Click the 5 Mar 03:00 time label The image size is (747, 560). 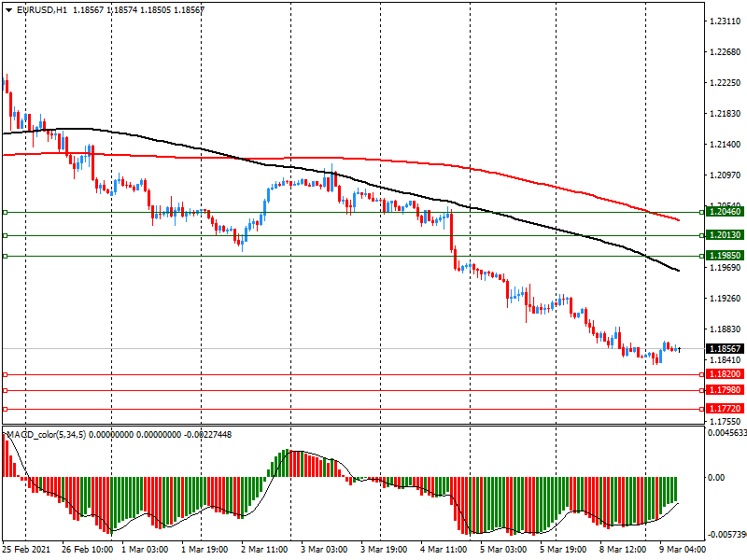(503, 549)
